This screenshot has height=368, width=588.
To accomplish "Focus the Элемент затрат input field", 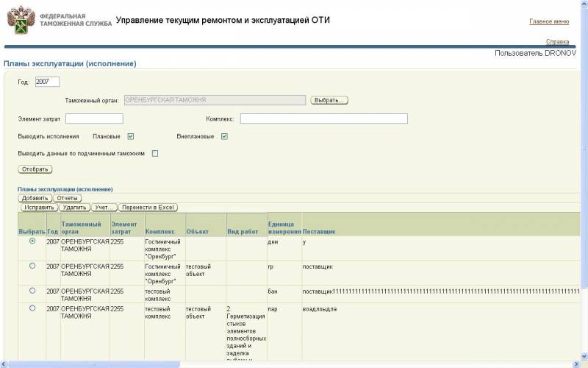I will pyautogui.click(x=94, y=118).
